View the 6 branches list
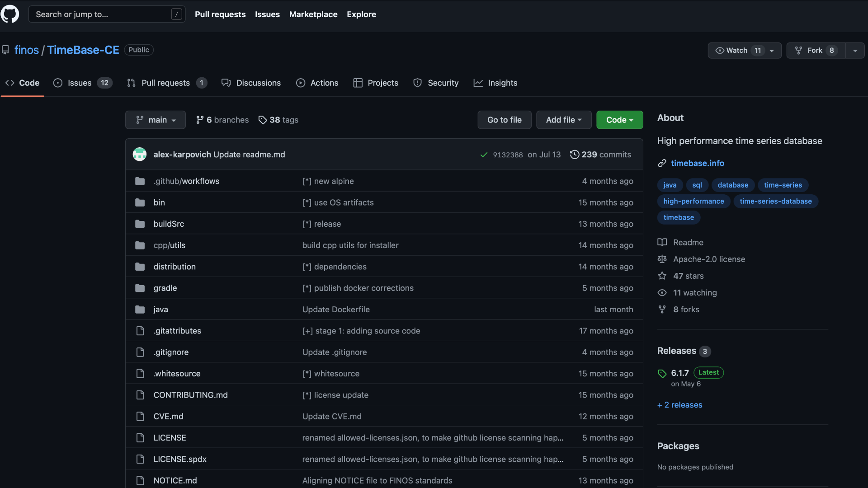 (x=222, y=120)
